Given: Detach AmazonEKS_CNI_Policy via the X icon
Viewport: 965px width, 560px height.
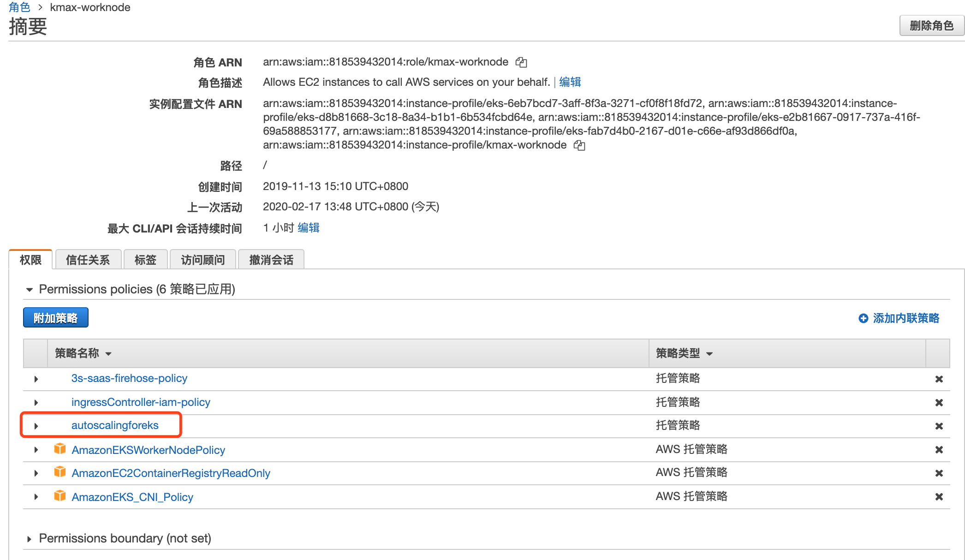Looking at the screenshot, I should (939, 497).
